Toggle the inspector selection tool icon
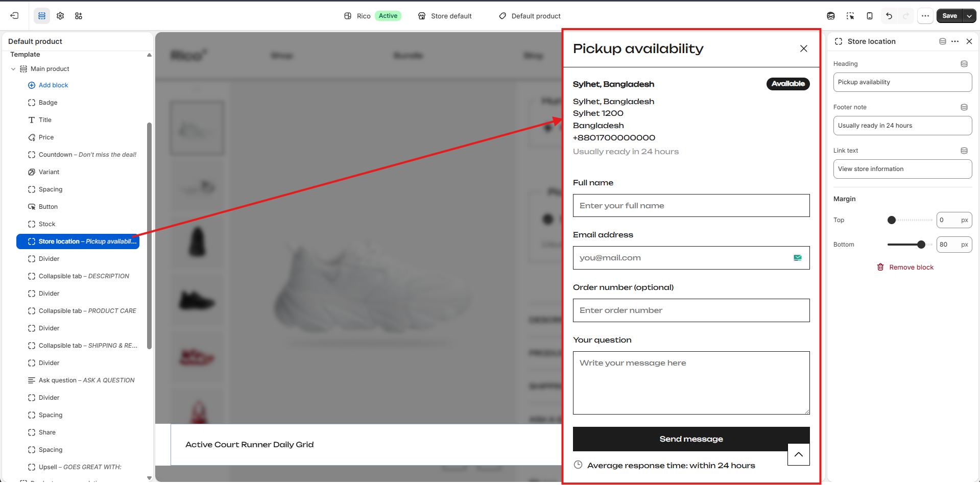The image size is (980, 485). pyautogui.click(x=850, y=16)
